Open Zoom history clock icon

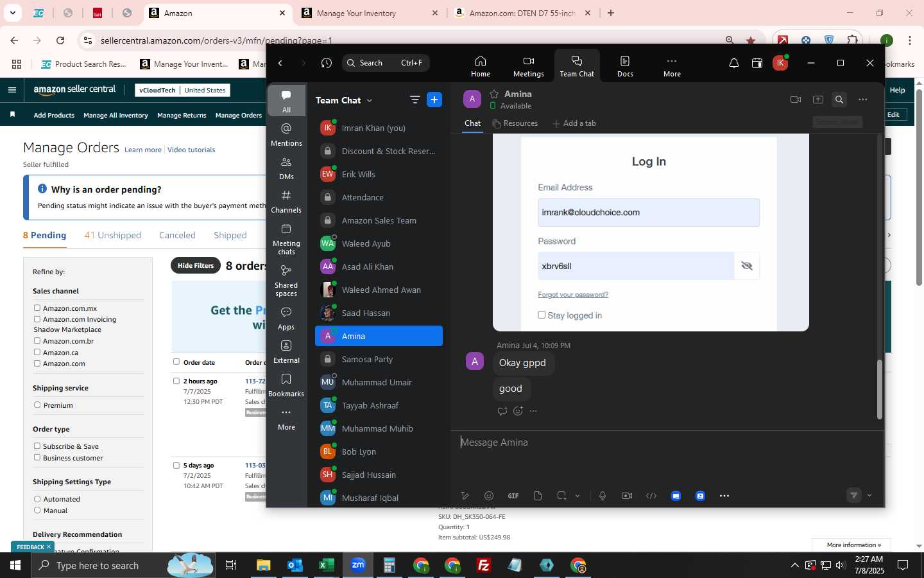tap(327, 63)
